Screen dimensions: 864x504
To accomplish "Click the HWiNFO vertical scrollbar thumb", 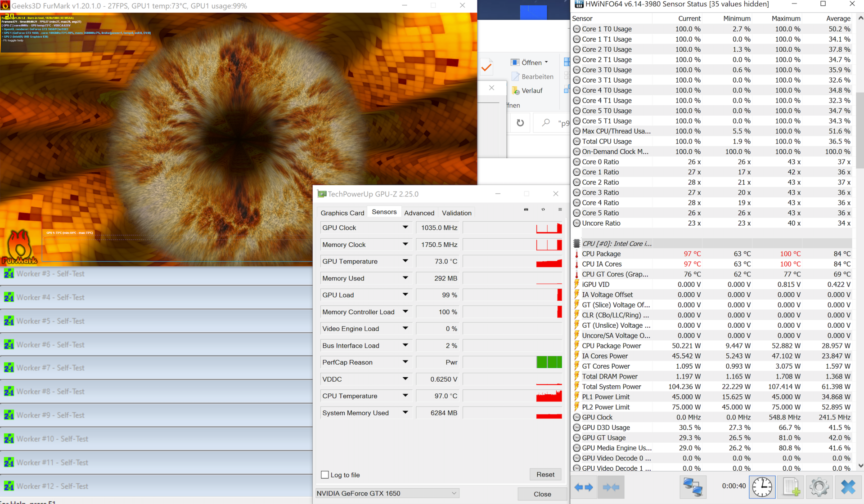I will [860, 130].
